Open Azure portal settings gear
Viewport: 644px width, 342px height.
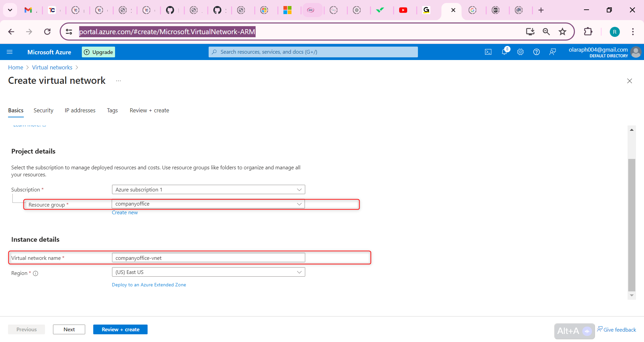click(521, 52)
